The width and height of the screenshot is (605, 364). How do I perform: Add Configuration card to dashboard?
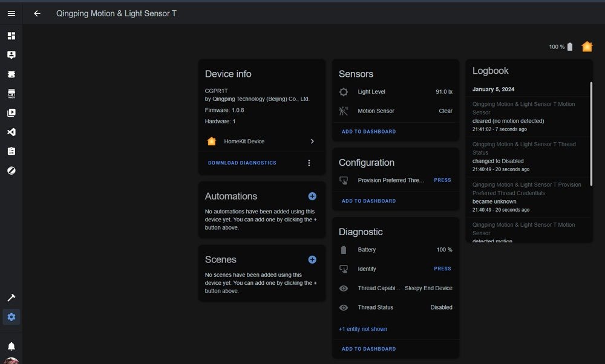pos(368,201)
